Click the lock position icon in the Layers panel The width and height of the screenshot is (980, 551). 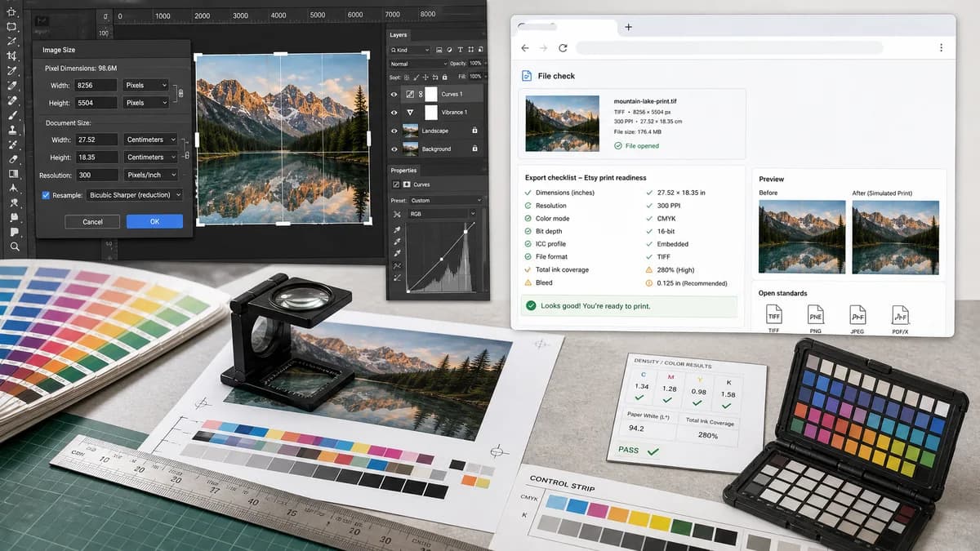pos(425,77)
